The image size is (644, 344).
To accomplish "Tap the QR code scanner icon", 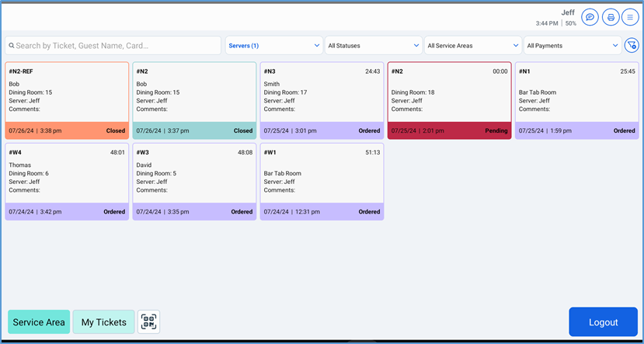I will pyautogui.click(x=148, y=322).
